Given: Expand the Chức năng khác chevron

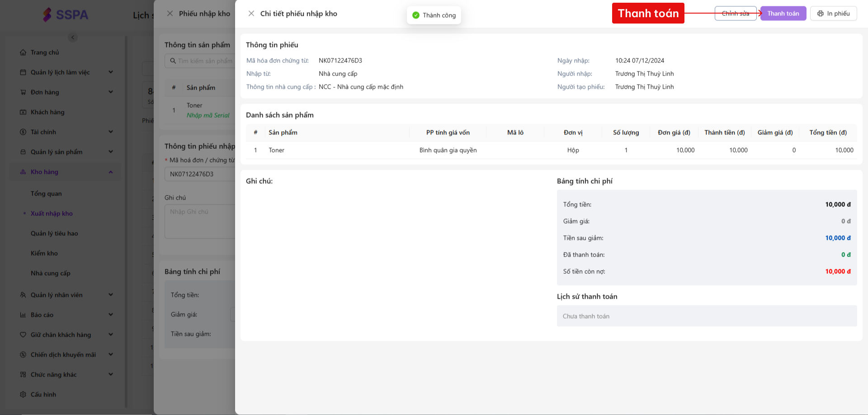Looking at the screenshot, I should (111, 375).
